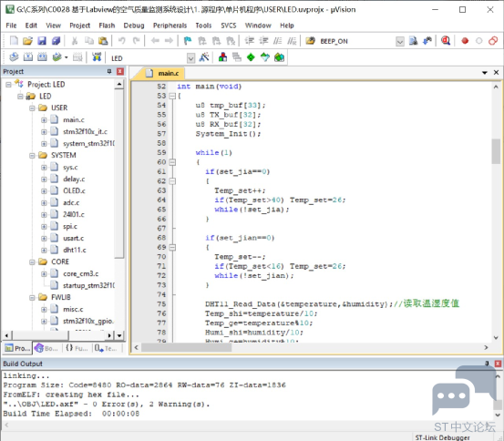This screenshot has height=441, width=504.
Task: Insert breakpoint red circle icon
Action: (465, 41)
